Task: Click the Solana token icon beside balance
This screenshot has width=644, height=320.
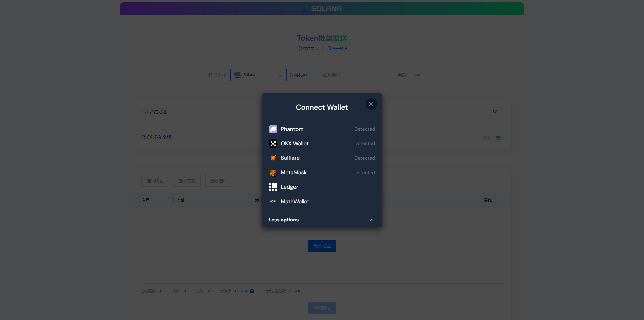Action: pyautogui.click(x=499, y=138)
